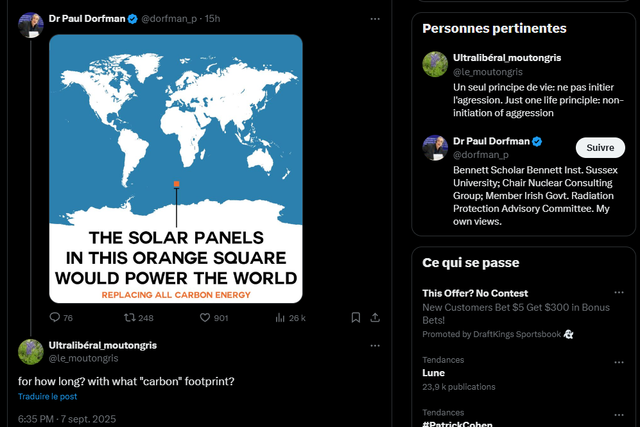Open more options on Ultralibéral_moutongris reply
Screen dimensions: 640x427
(375, 345)
